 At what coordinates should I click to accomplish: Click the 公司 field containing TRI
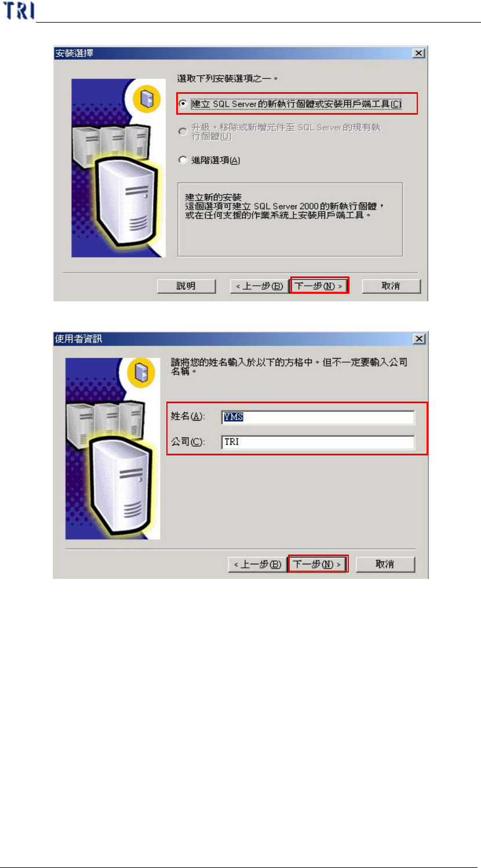[x=318, y=442]
